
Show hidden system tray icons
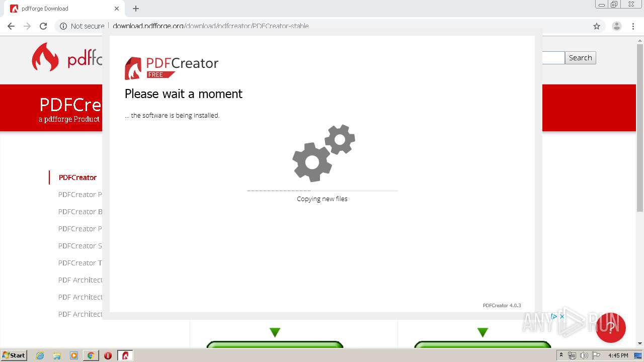(x=561, y=355)
